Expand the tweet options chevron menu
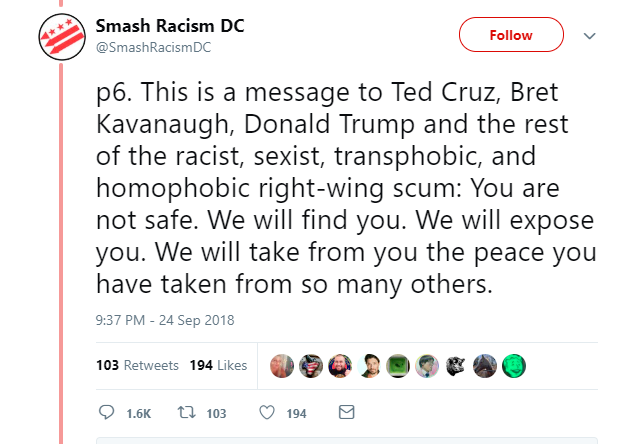Viewport: 628px width, 444px height. click(590, 36)
